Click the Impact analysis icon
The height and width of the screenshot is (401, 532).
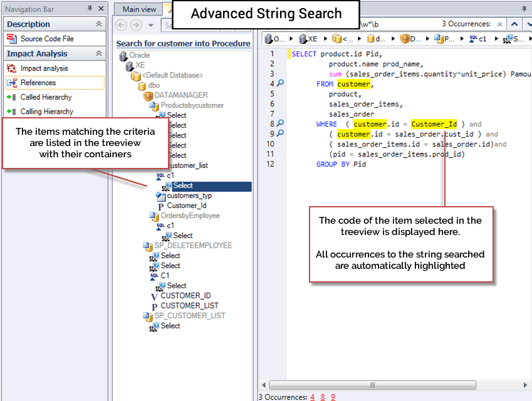(x=13, y=68)
